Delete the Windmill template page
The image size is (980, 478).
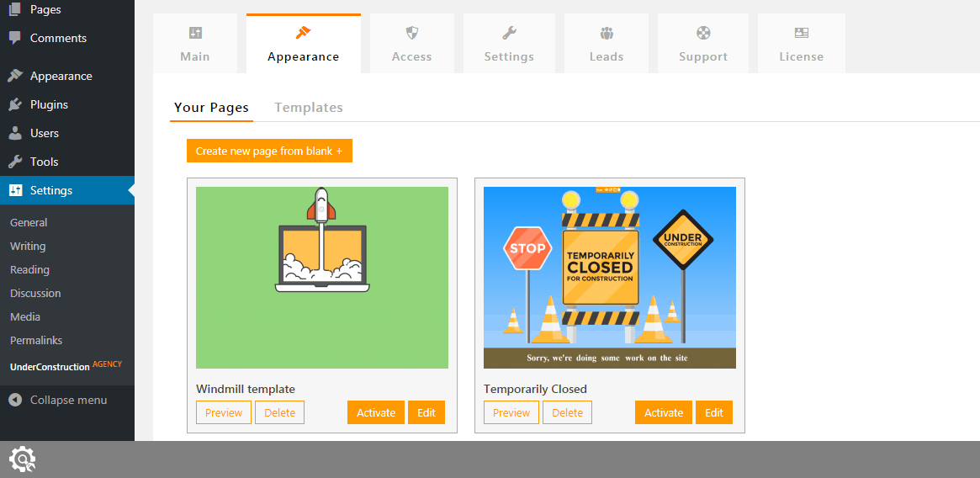point(280,412)
